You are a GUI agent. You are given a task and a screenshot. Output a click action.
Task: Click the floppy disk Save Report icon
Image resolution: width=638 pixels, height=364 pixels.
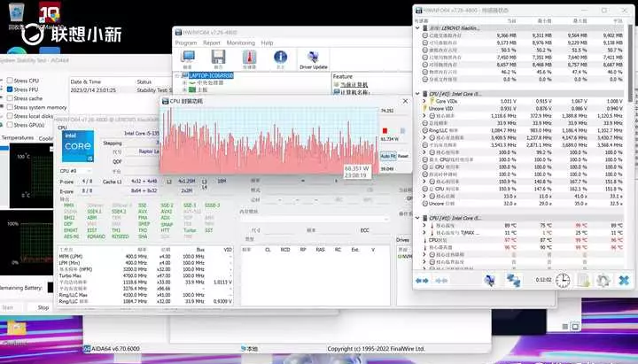tap(218, 58)
